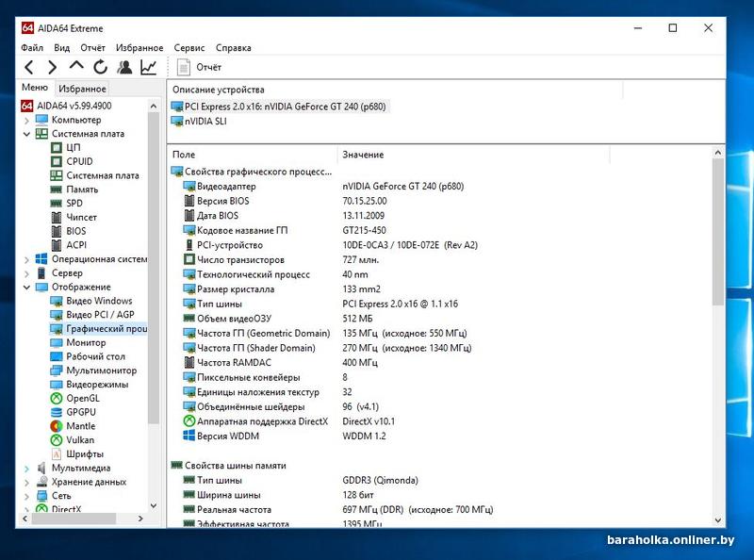Click the tree horizontal scroll-right arrow
The width and height of the screenshot is (754, 560).
coord(140,519)
